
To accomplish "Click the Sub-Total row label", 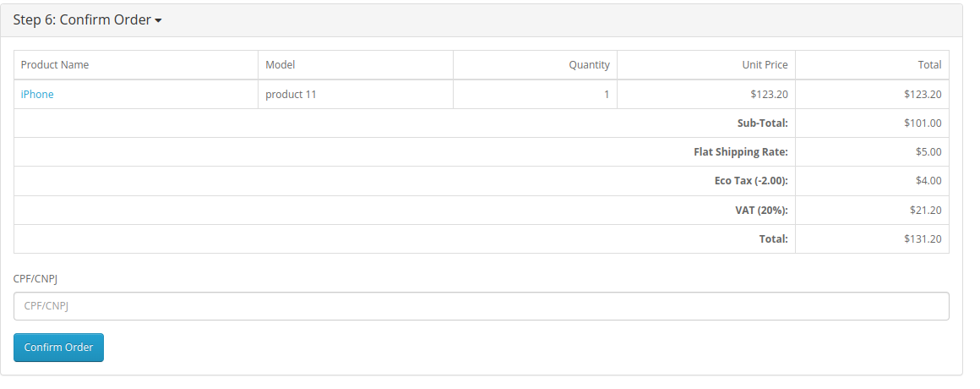I will click(762, 123).
